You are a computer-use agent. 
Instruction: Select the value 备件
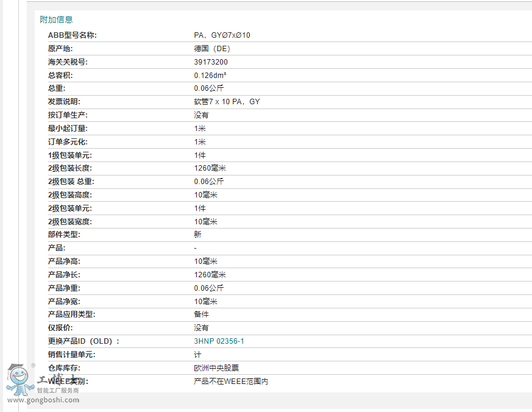pyautogui.click(x=201, y=314)
